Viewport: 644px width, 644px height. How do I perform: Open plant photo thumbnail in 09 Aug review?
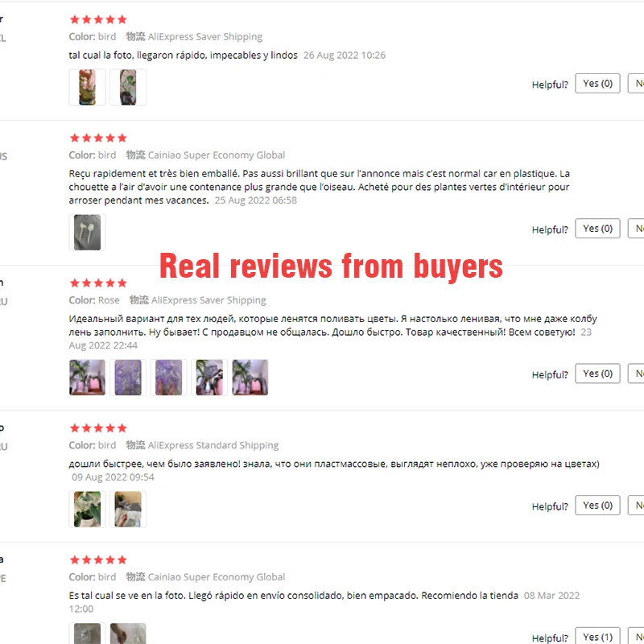pos(87,510)
